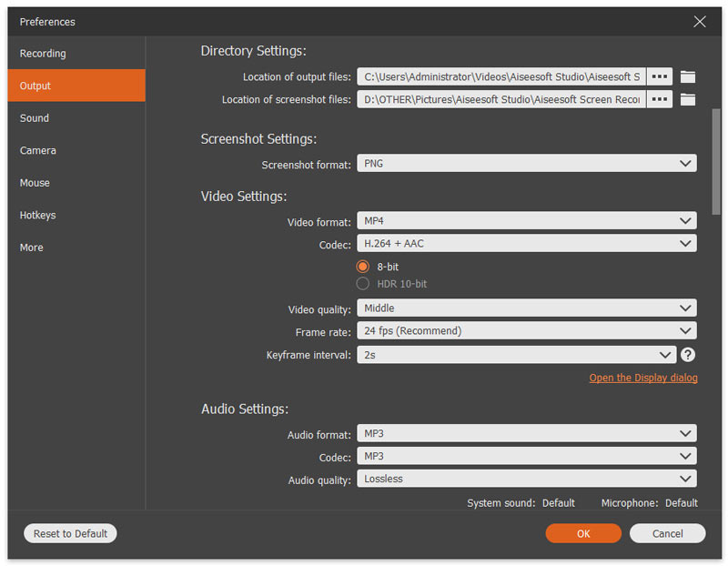Open the Hotkeys settings tab
The width and height of the screenshot is (728, 566).
tap(38, 216)
